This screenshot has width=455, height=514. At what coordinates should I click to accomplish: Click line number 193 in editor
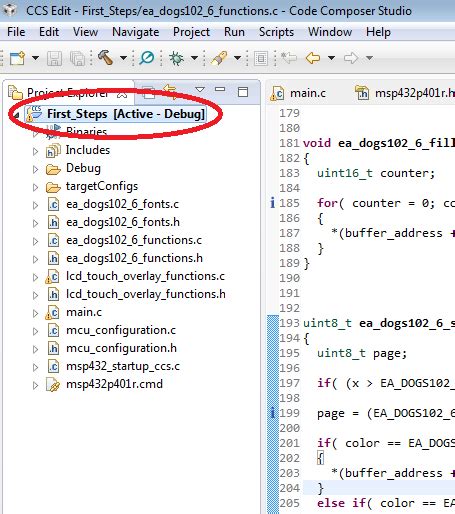[x=290, y=323]
